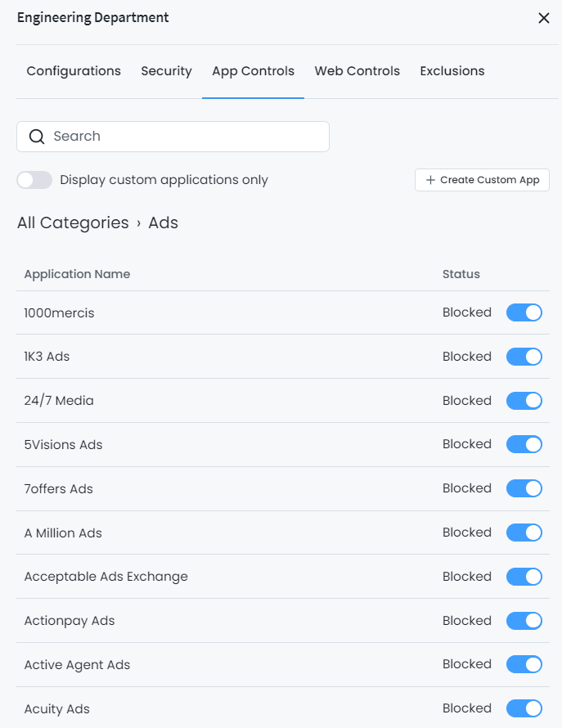Switch to the Configurations tab

(x=73, y=71)
